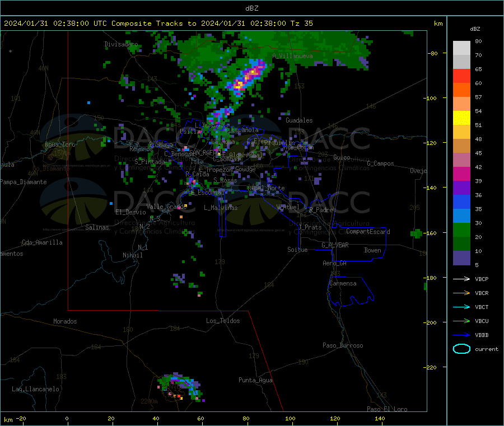Click the L_Malvinas place label
This screenshot has width=504, height=426.
tap(221, 208)
